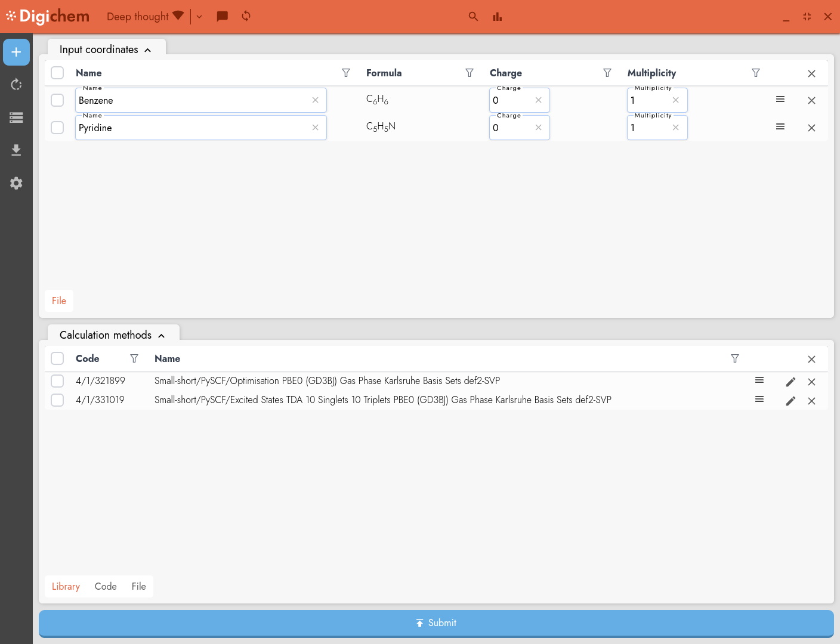The image size is (840, 644).
Task: Open the settings gear in sidebar
Action: tap(16, 183)
